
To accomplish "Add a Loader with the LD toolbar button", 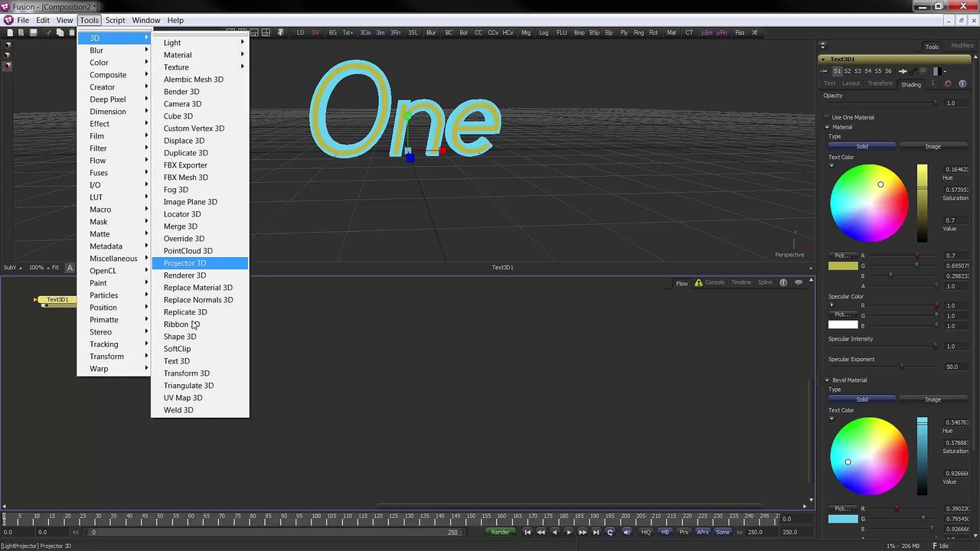I will pos(300,32).
